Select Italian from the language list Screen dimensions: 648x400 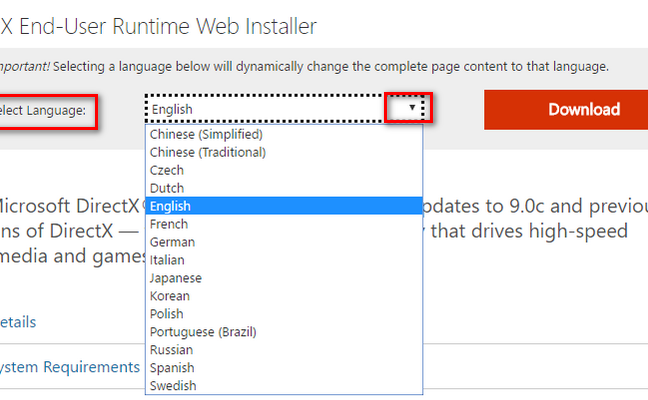point(284,260)
